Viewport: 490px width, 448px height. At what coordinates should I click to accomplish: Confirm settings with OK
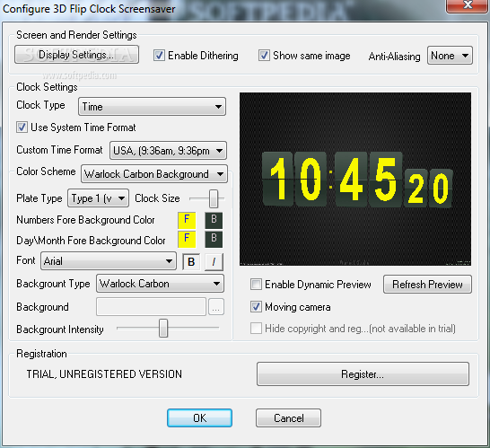pyautogui.click(x=199, y=418)
